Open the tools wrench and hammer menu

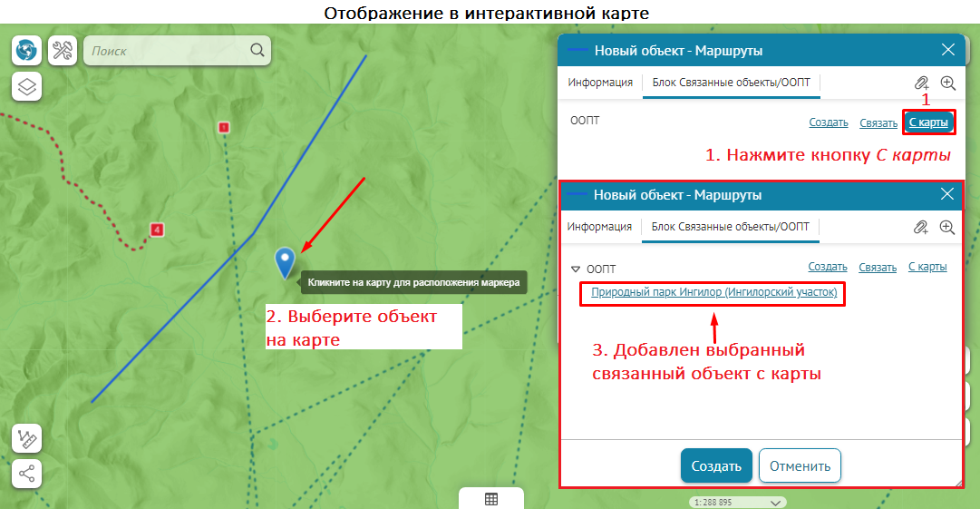[x=63, y=51]
